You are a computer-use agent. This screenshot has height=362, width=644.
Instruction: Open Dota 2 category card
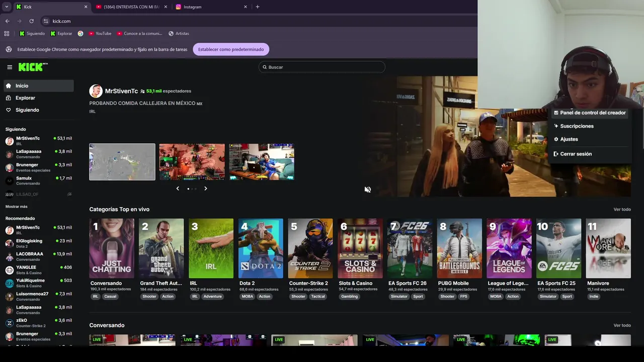[x=261, y=248]
